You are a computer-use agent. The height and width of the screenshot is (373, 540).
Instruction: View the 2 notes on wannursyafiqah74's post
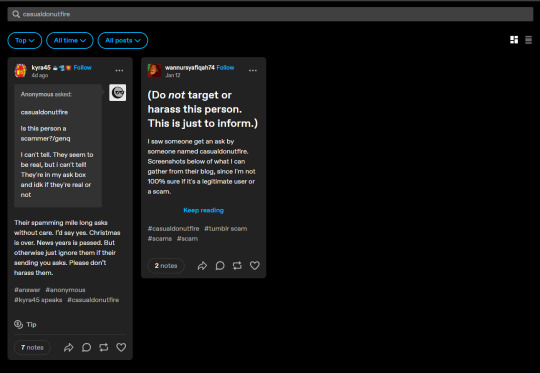(166, 266)
